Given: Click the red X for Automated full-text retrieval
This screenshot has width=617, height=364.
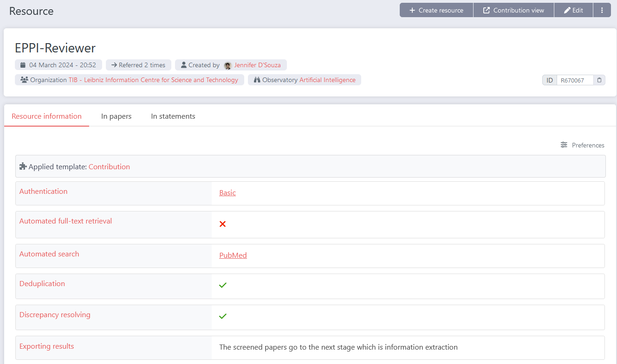Looking at the screenshot, I should 222,224.
